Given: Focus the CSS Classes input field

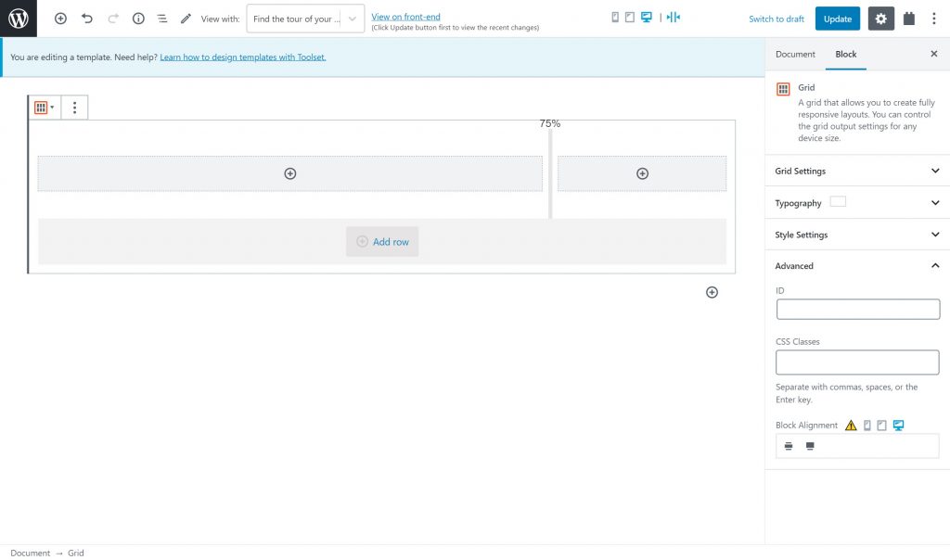Looking at the screenshot, I should tap(857, 362).
